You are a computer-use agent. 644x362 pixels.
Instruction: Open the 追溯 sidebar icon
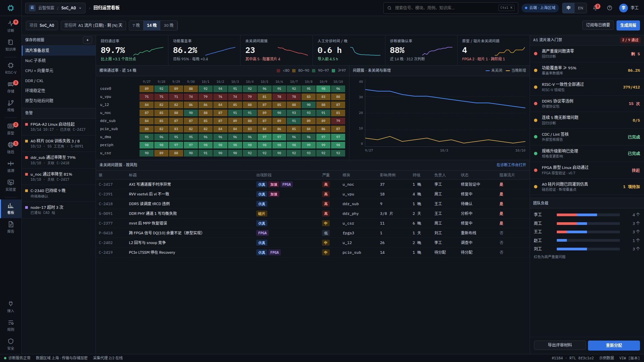(x=11, y=166)
